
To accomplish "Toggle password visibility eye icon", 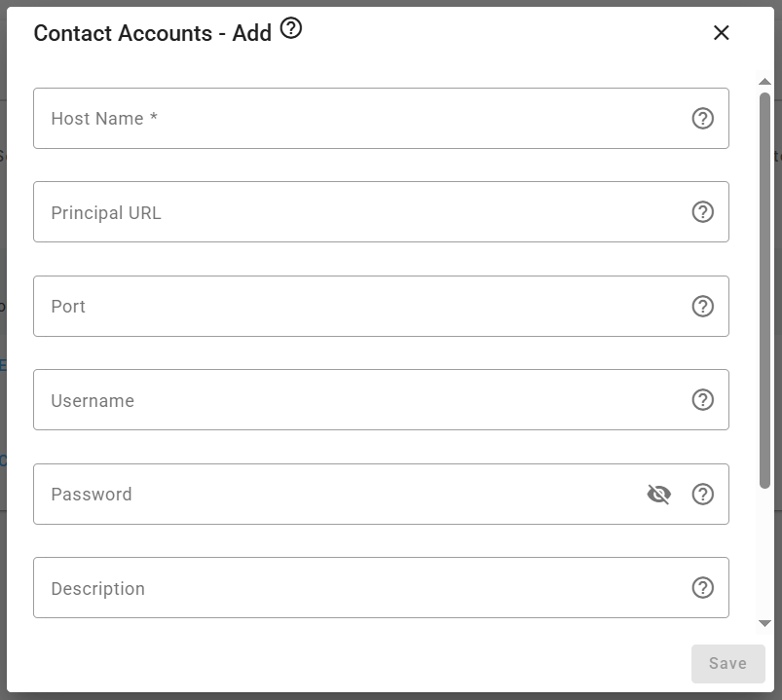I will (x=659, y=494).
